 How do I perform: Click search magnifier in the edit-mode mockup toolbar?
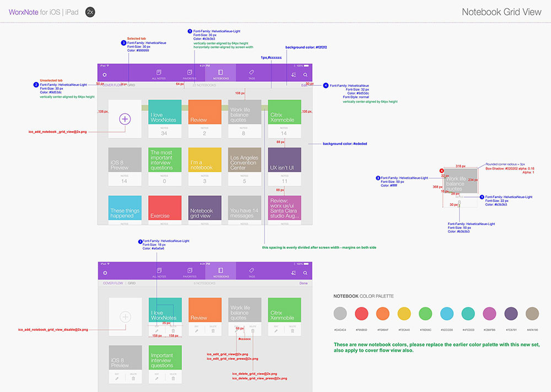pyautogui.click(x=305, y=273)
